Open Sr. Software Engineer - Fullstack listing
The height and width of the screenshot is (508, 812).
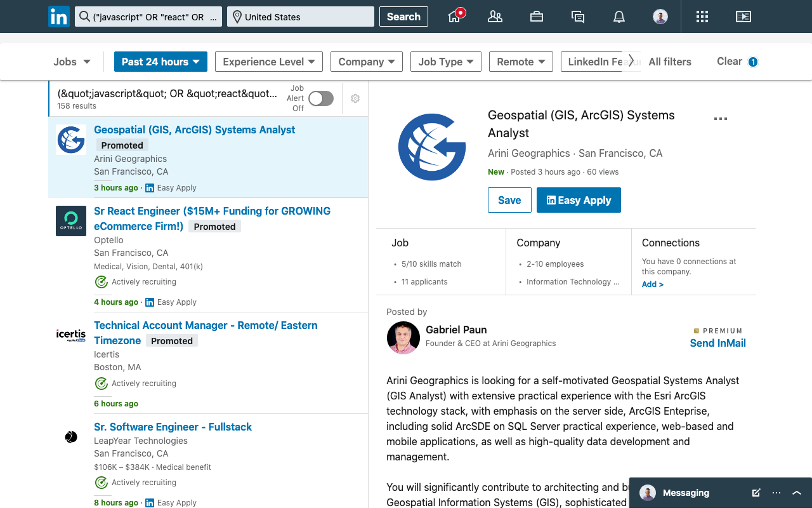pos(173,427)
